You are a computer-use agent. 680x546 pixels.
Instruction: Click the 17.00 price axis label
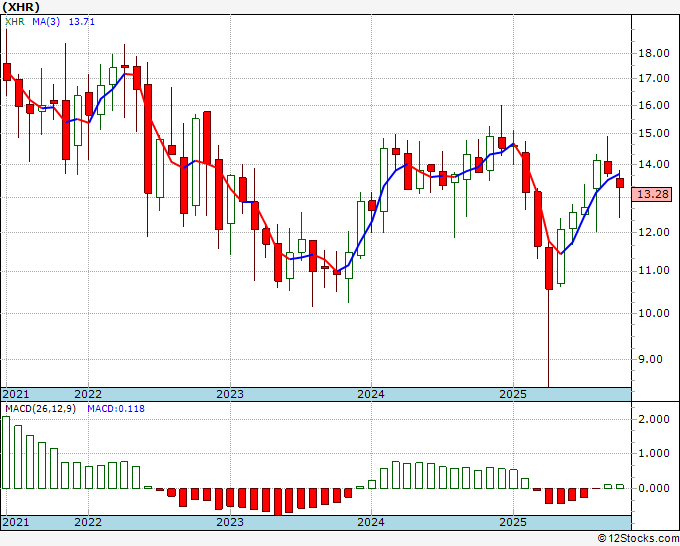pos(654,78)
